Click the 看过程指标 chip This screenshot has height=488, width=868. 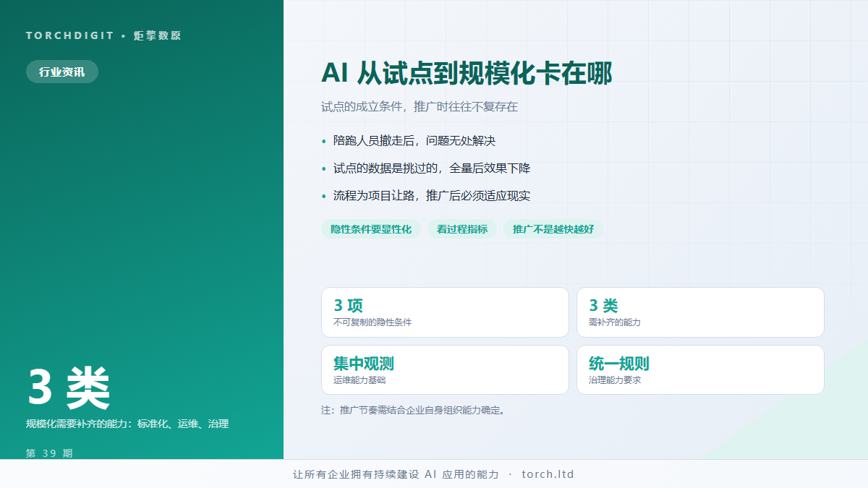coord(462,229)
